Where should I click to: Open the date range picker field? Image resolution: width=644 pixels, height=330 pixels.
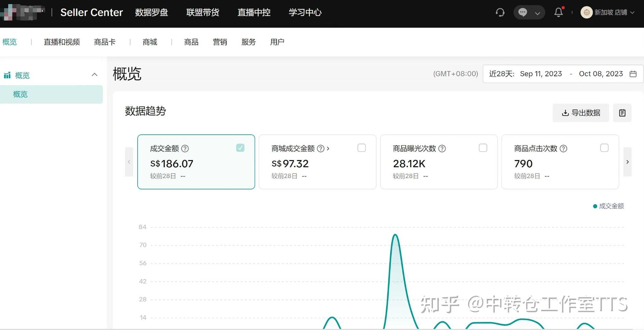[x=563, y=74]
